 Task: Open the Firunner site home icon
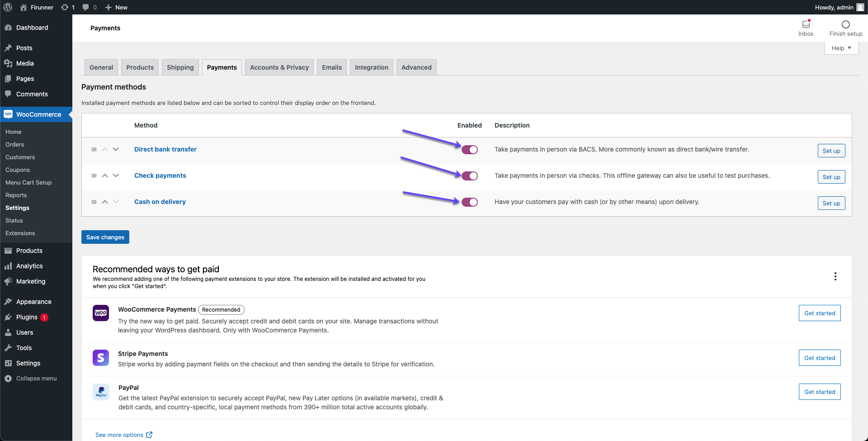[x=24, y=7]
